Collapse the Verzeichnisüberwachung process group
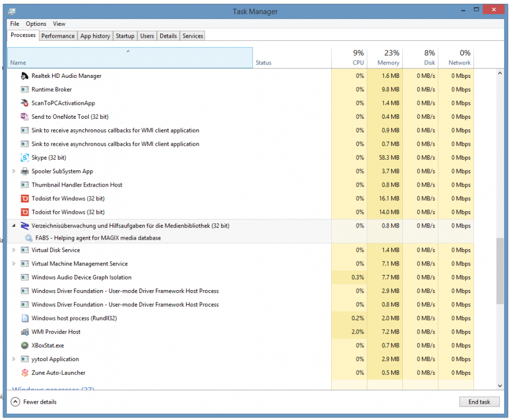 (x=13, y=226)
